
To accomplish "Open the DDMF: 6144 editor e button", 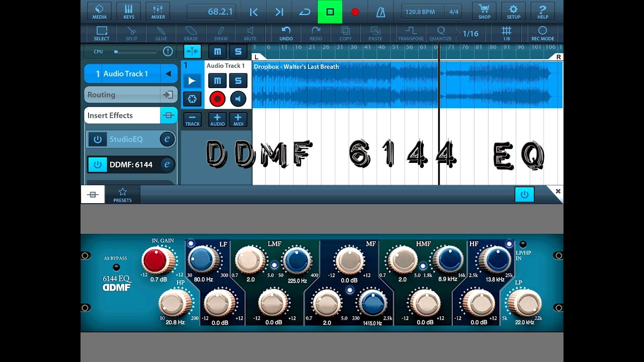I will [x=167, y=164].
